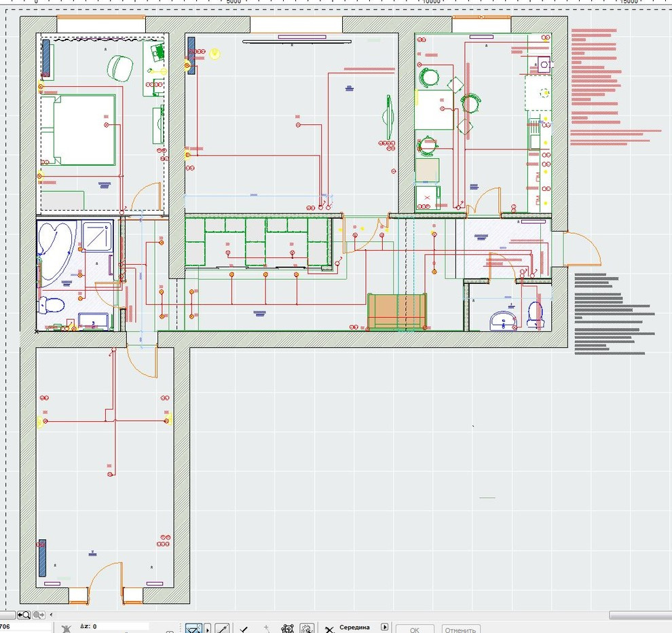The image size is (672, 633).
Task: Select the magic wand tool
Action: [221, 629]
